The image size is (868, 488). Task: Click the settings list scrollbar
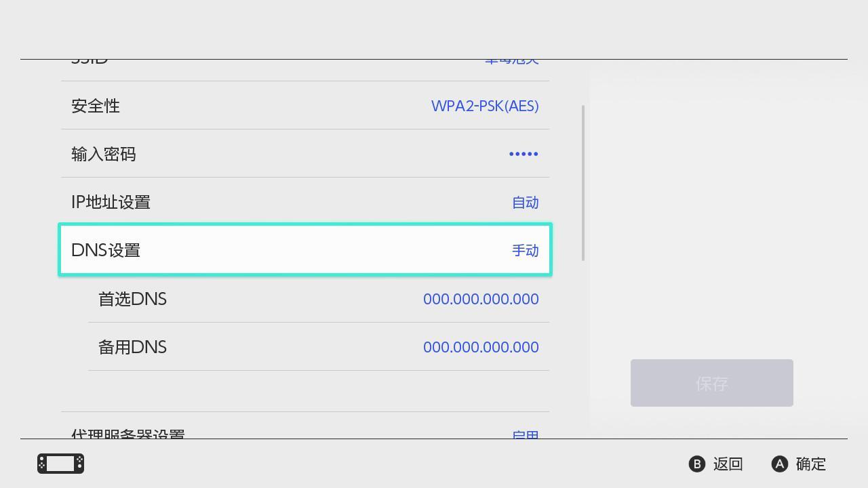(x=583, y=183)
